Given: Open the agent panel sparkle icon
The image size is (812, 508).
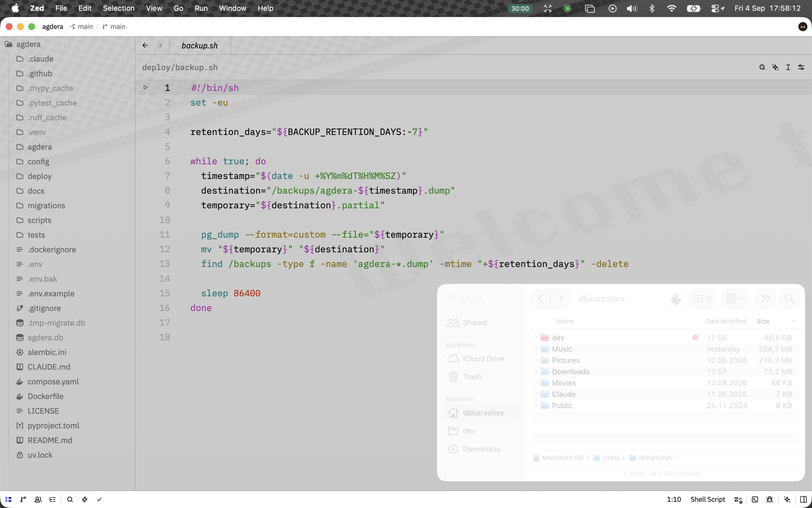Looking at the screenshot, I should (787, 499).
